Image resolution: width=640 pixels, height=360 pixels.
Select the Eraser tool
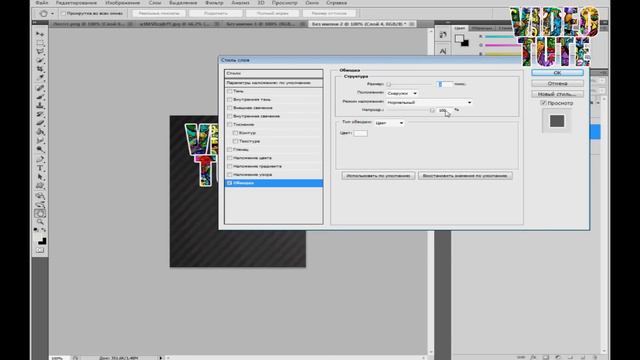[40, 122]
